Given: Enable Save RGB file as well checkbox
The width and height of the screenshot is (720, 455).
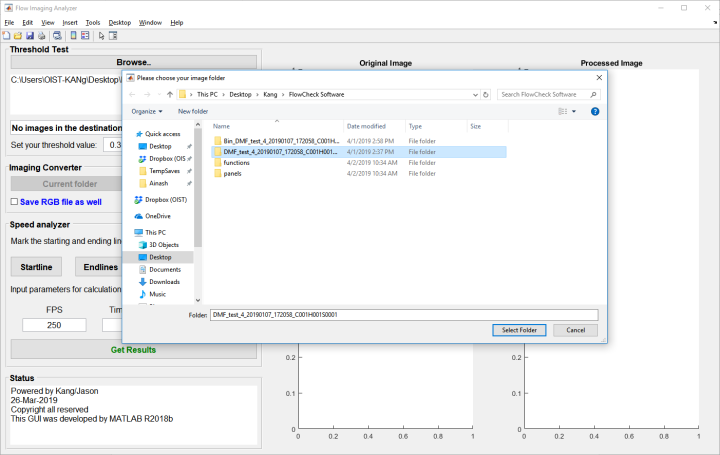Looking at the screenshot, I should 14,201.
